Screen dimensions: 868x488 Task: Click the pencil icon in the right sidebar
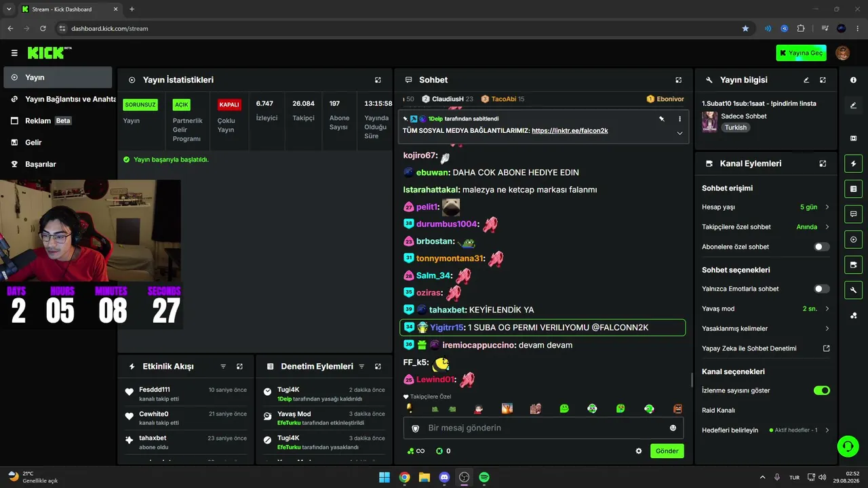(x=853, y=106)
